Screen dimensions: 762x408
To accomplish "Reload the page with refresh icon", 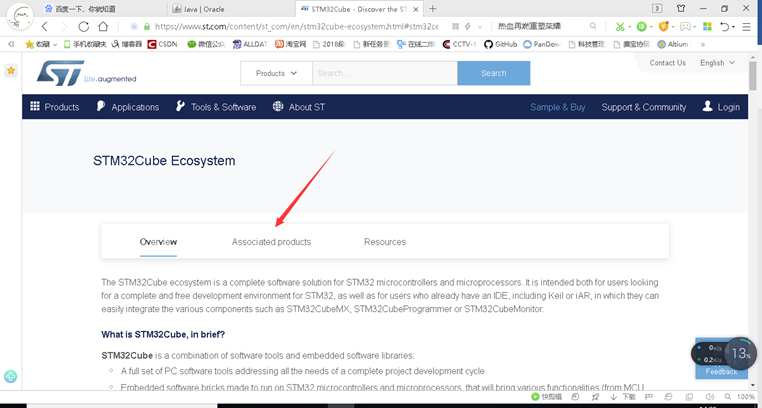I will (84, 27).
